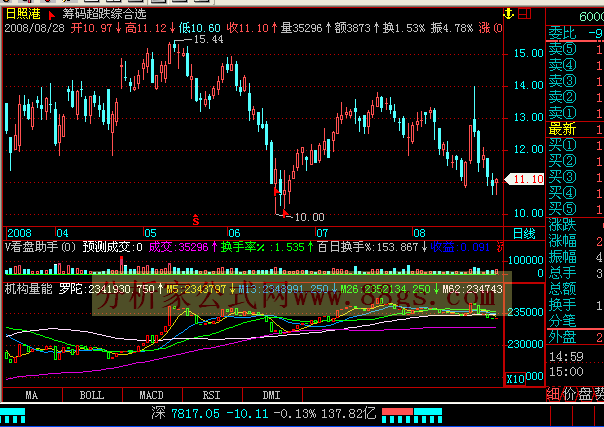Switch to the MACD indicator tab

[x=152, y=395]
